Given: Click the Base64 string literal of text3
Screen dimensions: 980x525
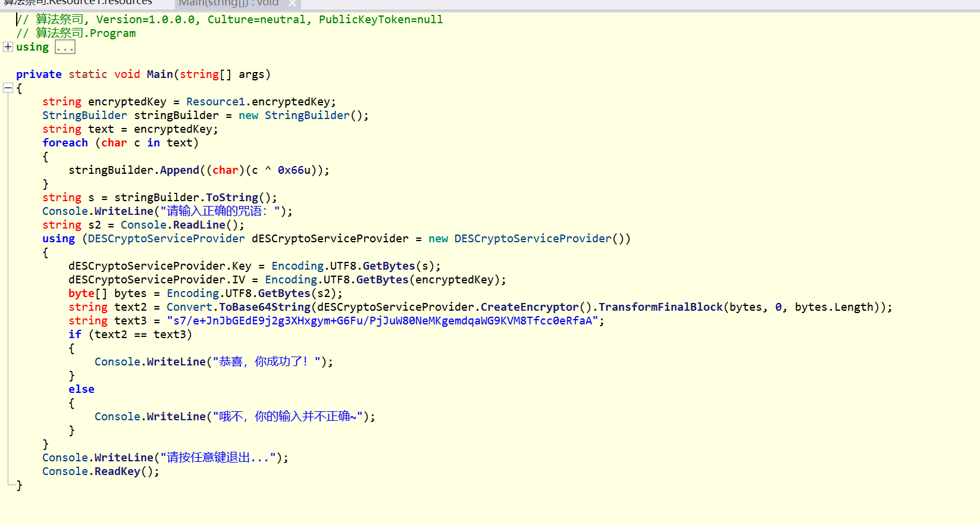Looking at the screenshot, I should pyautogui.click(x=382, y=321).
